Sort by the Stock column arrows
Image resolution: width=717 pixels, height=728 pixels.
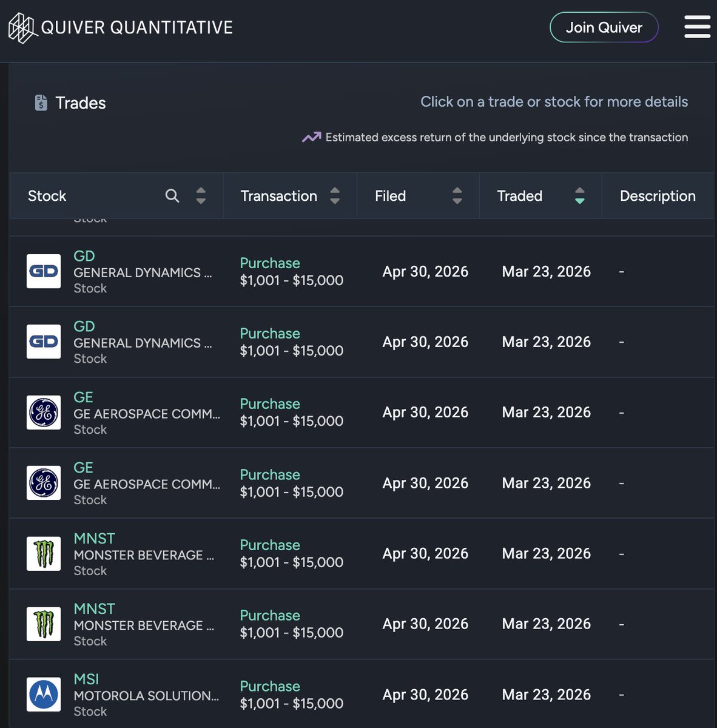tap(201, 195)
